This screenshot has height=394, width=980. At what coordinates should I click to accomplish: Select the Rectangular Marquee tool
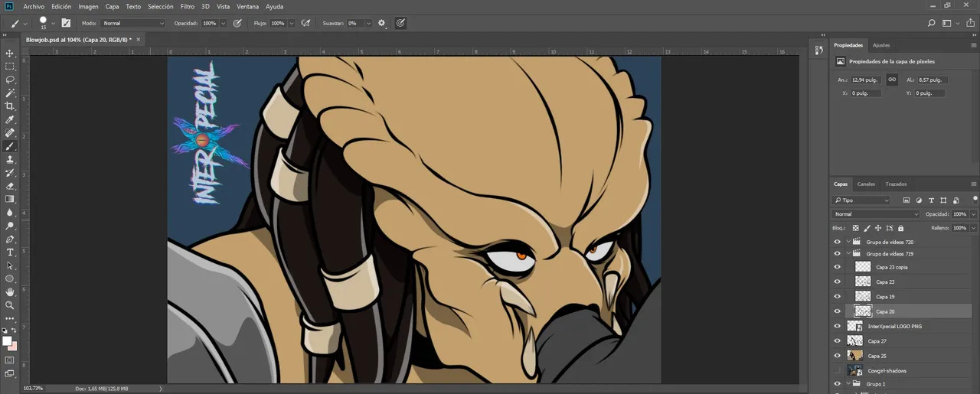10,67
